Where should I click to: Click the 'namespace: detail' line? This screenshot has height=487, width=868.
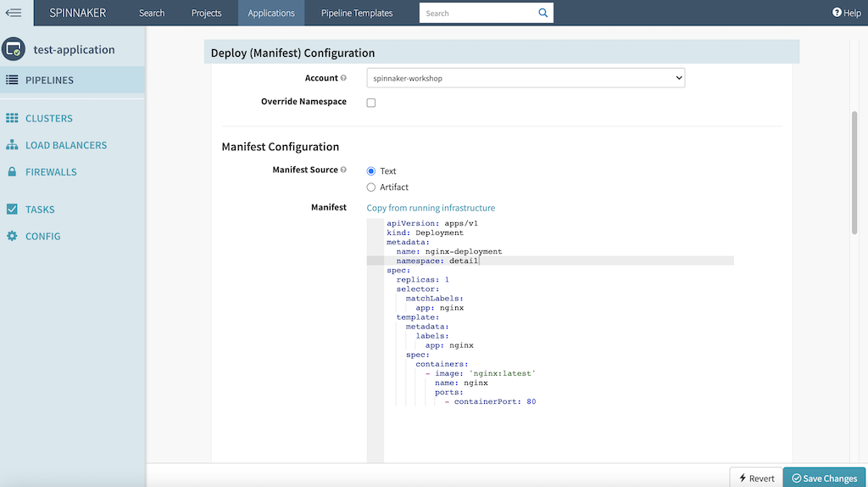(437, 260)
